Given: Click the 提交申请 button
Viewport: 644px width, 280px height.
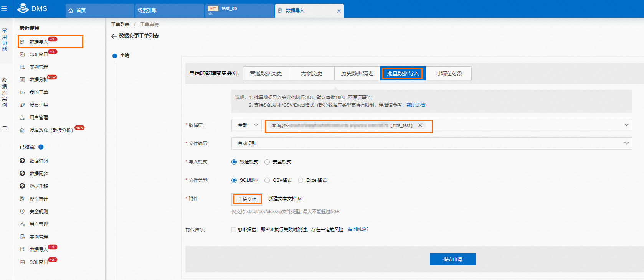Looking at the screenshot, I should pyautogui.click(x=453, y=259).
